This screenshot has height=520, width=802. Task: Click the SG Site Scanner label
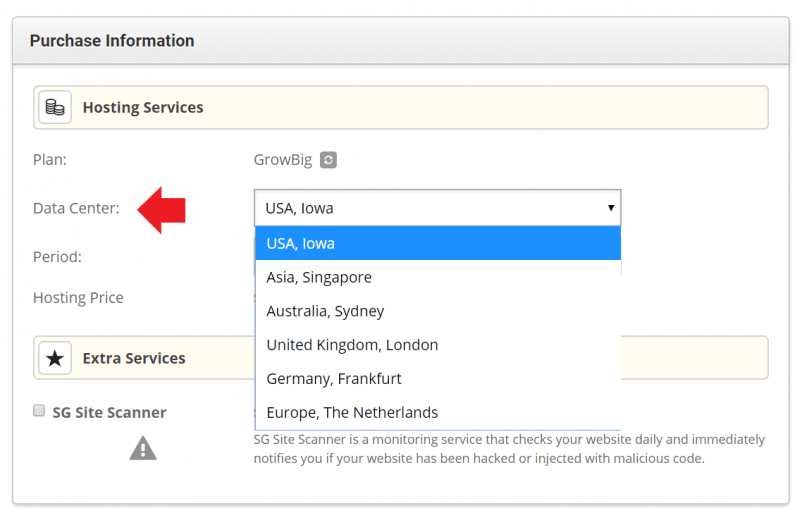point(109,412)
